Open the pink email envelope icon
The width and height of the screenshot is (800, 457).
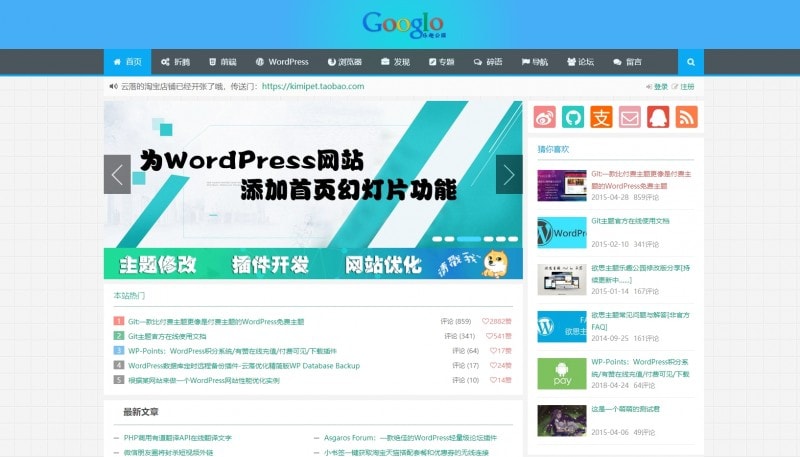coord(630,117)
